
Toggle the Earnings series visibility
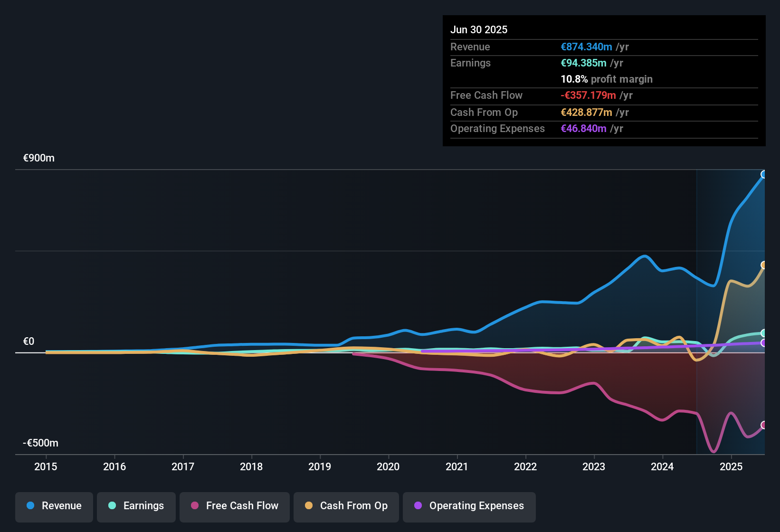coord(136,506)
